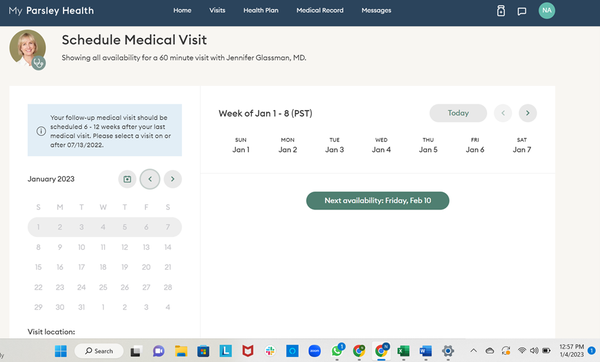Screen dimensions: 600x362
Task: Click the Sun Jan 1 column header
Action: click(241, 145)
